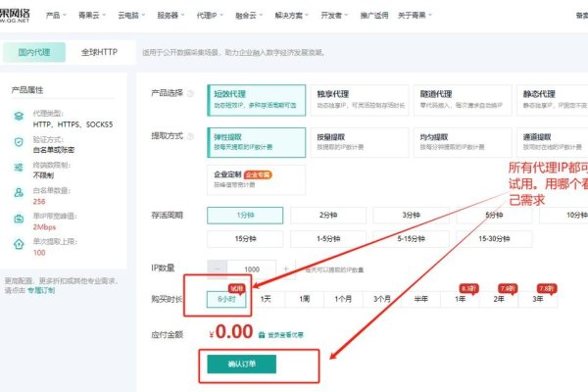Click the HTTP、HTTPS、SOCKS5 value text
Image resolution: width=588 pixels, height=392 pixels.
click(73, 124)
